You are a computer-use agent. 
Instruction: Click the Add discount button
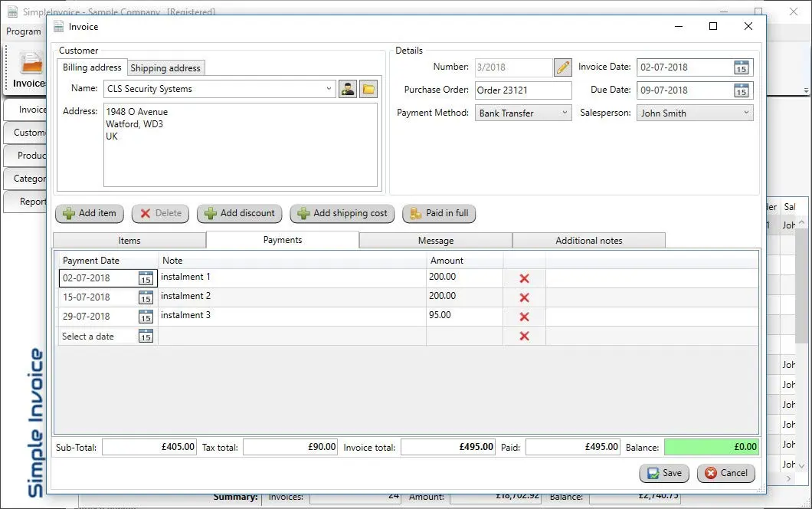[240, 213]
